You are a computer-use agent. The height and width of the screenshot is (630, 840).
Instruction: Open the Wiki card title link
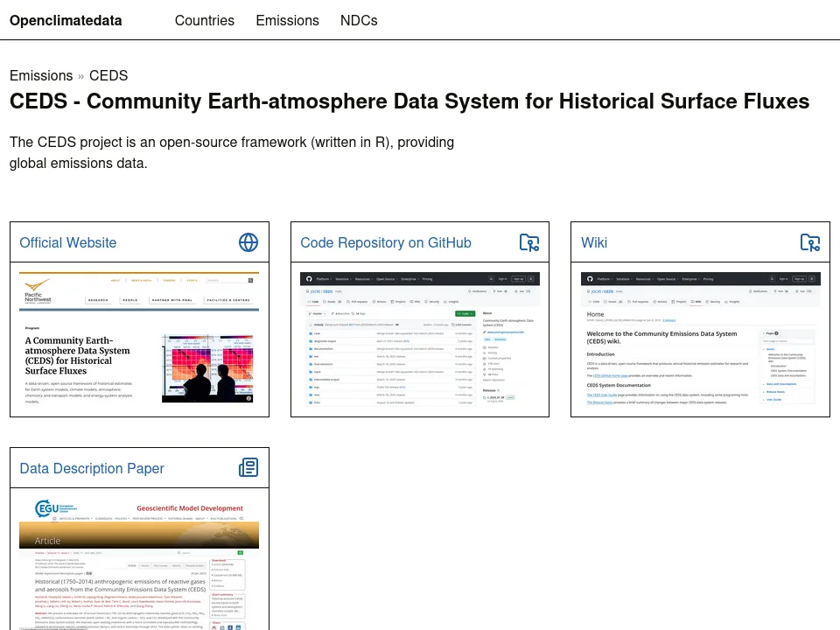point(594,242)
